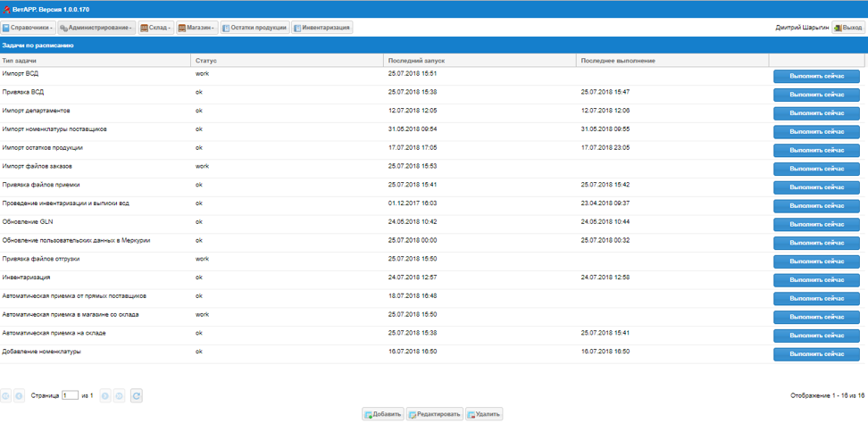This screenshot has height=423, width=868.
Task: Click the previous page arrow icon
Action: (x=20, y=395)
